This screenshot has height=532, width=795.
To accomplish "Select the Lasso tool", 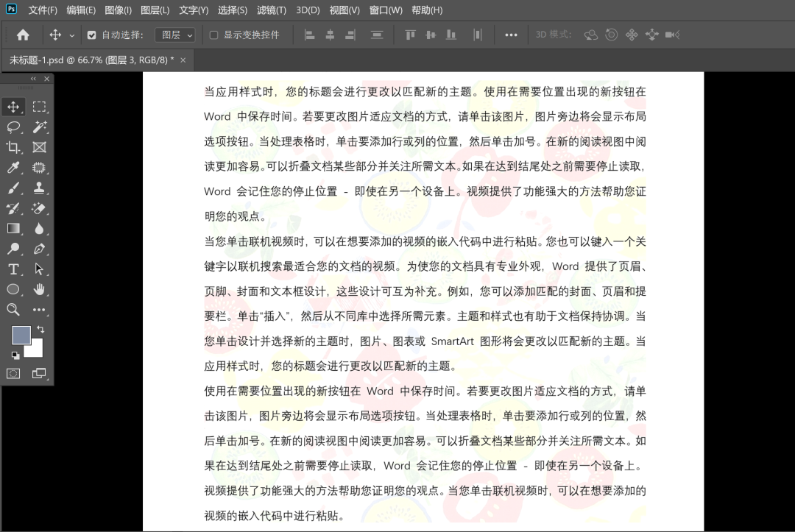I will (x=13, y=127).
